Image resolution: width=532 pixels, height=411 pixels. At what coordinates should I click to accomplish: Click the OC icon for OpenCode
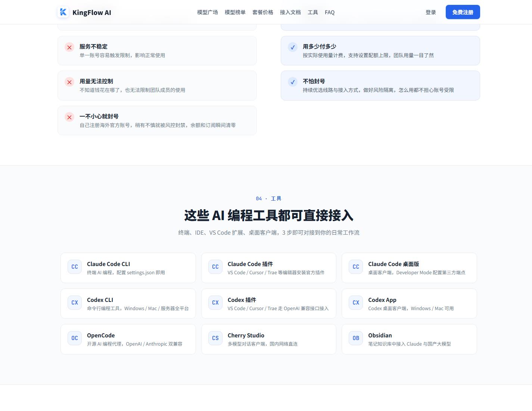75,338
